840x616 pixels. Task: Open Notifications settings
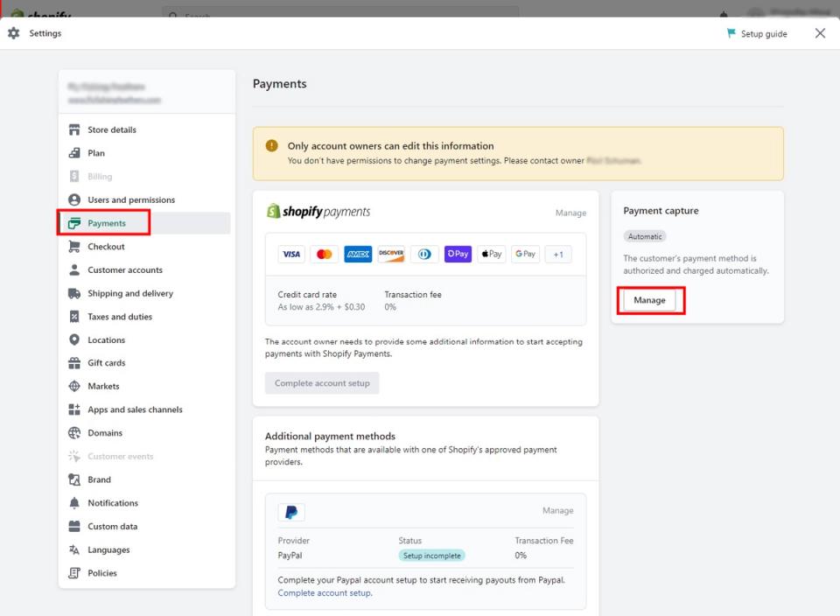coord(113,503)
